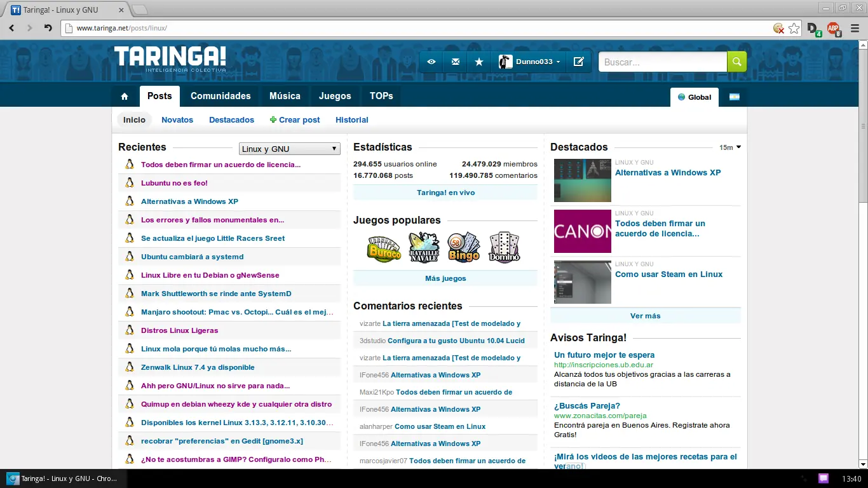Click the star favorites icon in header

tap(479, 62)
